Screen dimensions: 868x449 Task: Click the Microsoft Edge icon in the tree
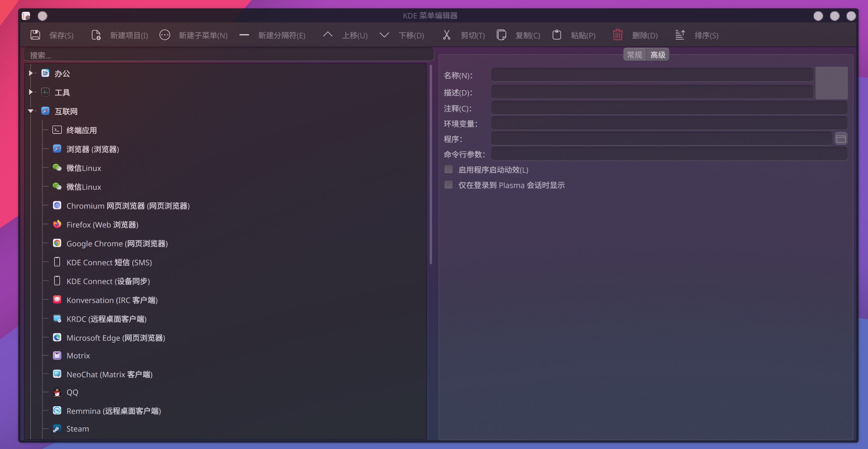coord(57,337)
